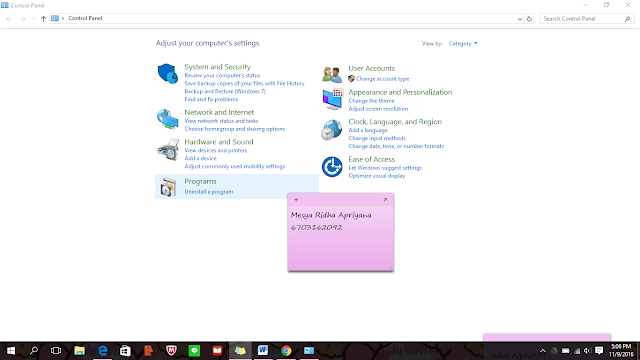Go back using the back arrow
Viewport: 640px width, 360px height.
pyautogui.click(x=9, y=19)
